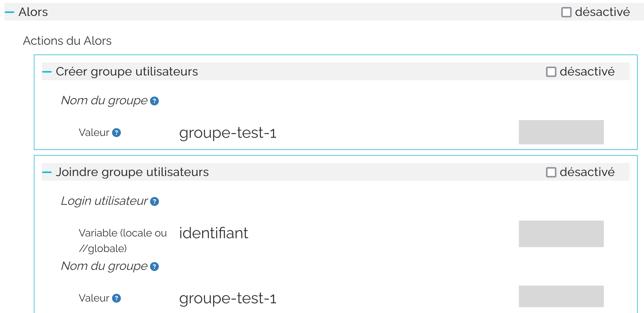644x313 pixels.
Task: Collapse the Joindre groupe utilisateurs block
Action: click(x=47, y=172)
